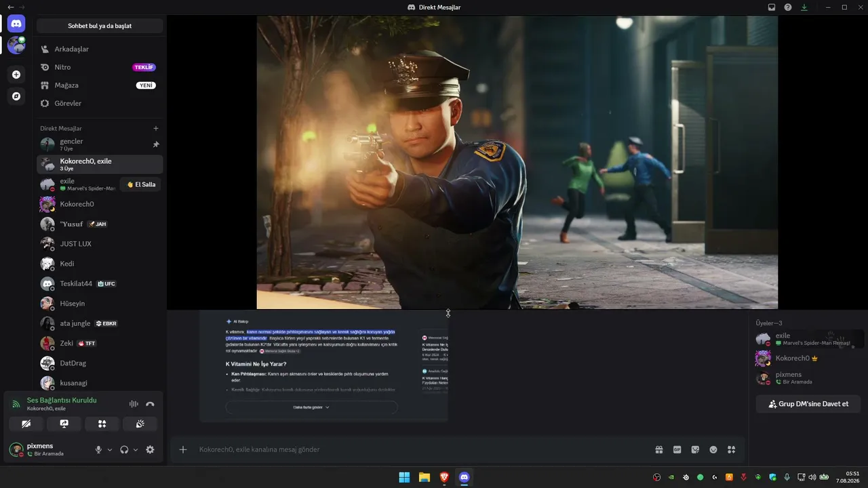This screenshot has width=868, height=488.
Task: Open the Teskilat44 direct message
Action: pyautogui.click(x=100, y=283)
